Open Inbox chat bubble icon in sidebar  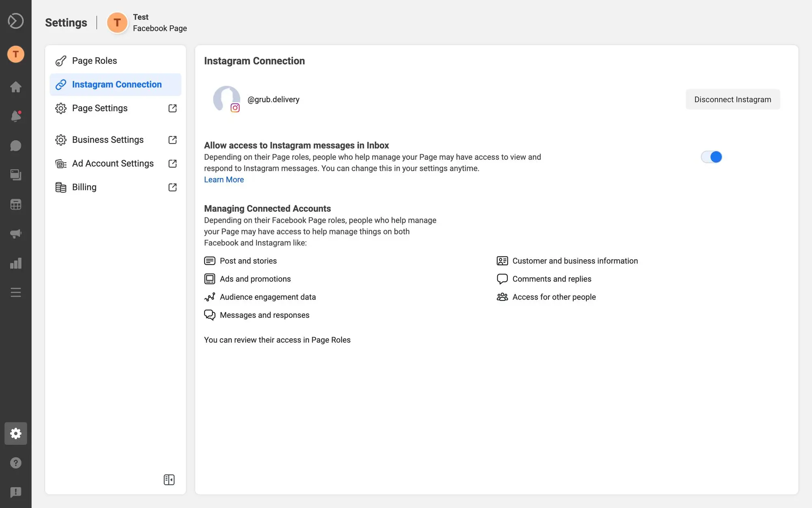tap(15, 145)
